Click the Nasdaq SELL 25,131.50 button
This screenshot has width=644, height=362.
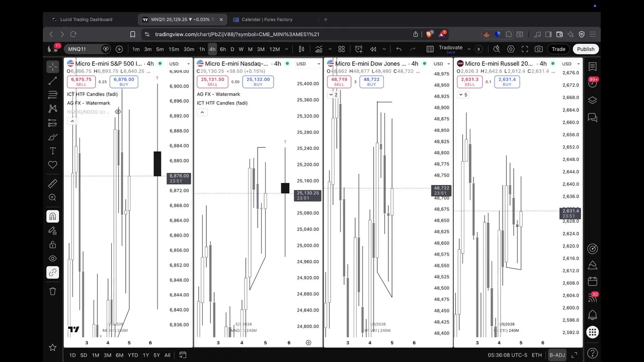pyautogui.click(x=212, y=81)
